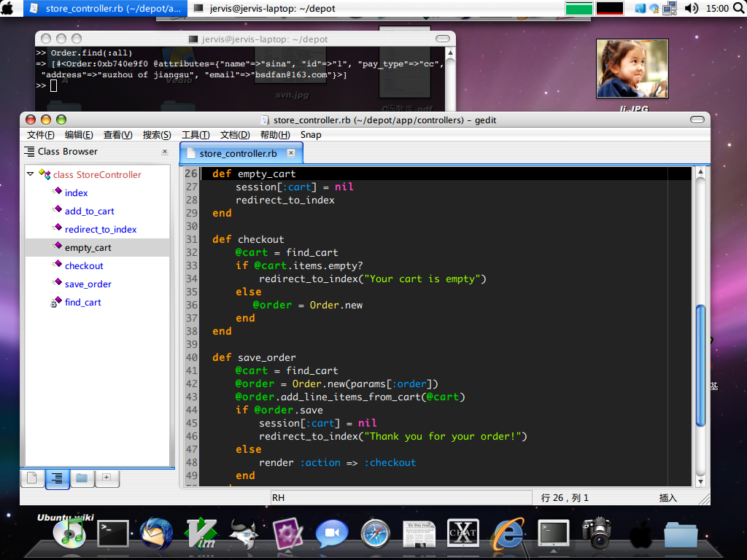Jump to find_cart in the Class Browser

83,302
